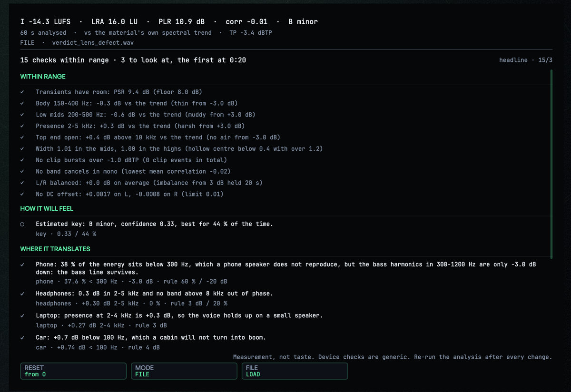
Task: Click the headline 15/3 label
Action: [526, 60]
